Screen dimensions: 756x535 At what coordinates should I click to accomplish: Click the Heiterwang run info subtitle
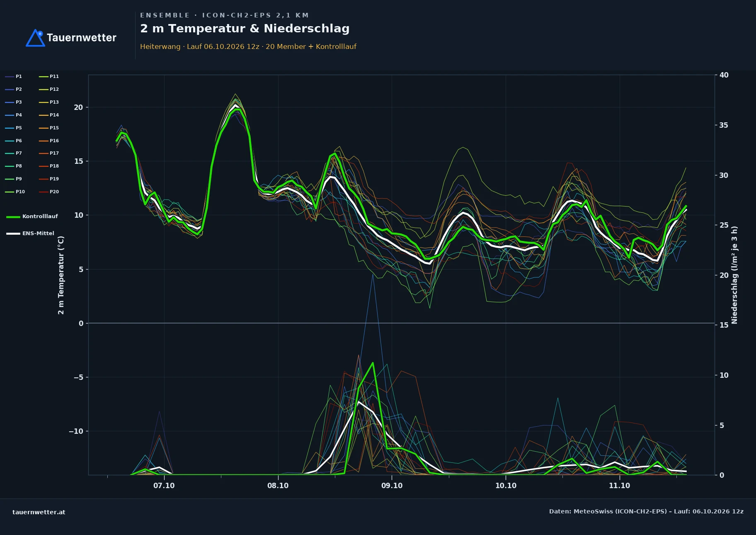248,46
